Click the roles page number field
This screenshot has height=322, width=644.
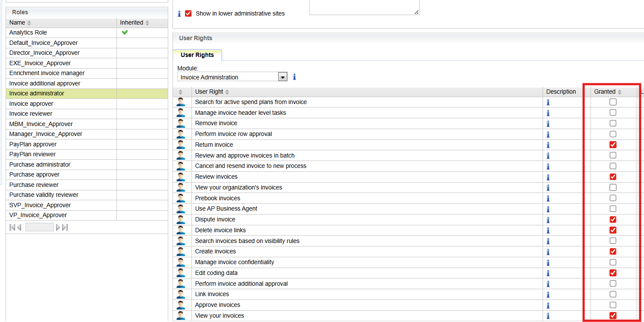(39, 227)
